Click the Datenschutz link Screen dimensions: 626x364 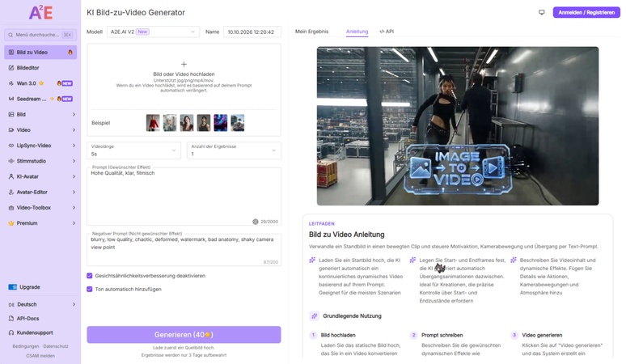pyautogui.click(x=56, y=346)
